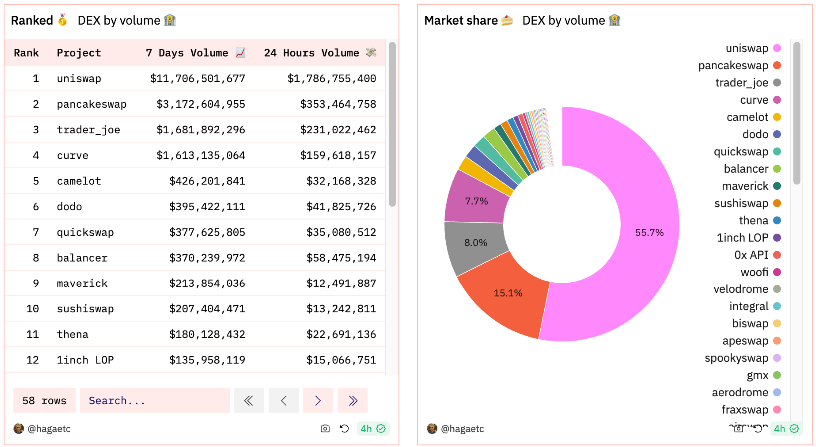Sort by the 7 Days Volume column header
This screenshot has height=447, width=816.
(x=195, y=53)
